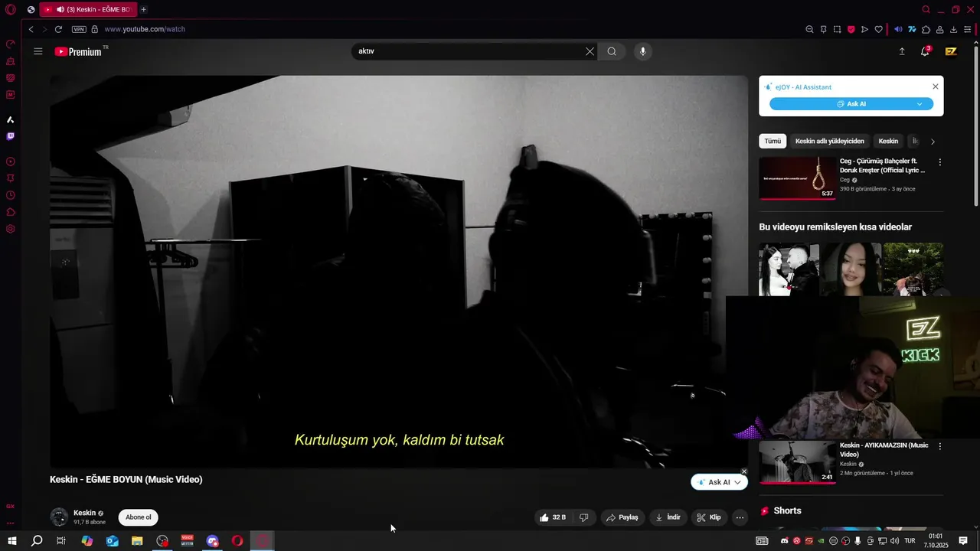Screen dimensions: 980x551
Task: Open the snapshot capture tool icon
Action: (x=837, y=29)
